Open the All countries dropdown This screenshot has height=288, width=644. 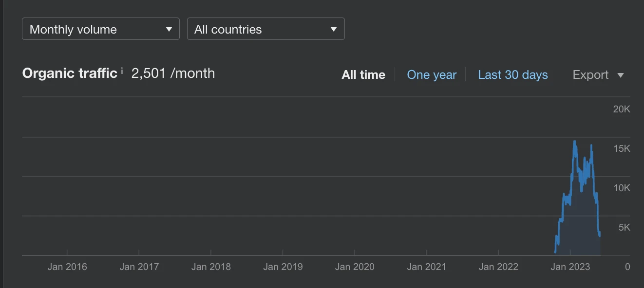266,29
